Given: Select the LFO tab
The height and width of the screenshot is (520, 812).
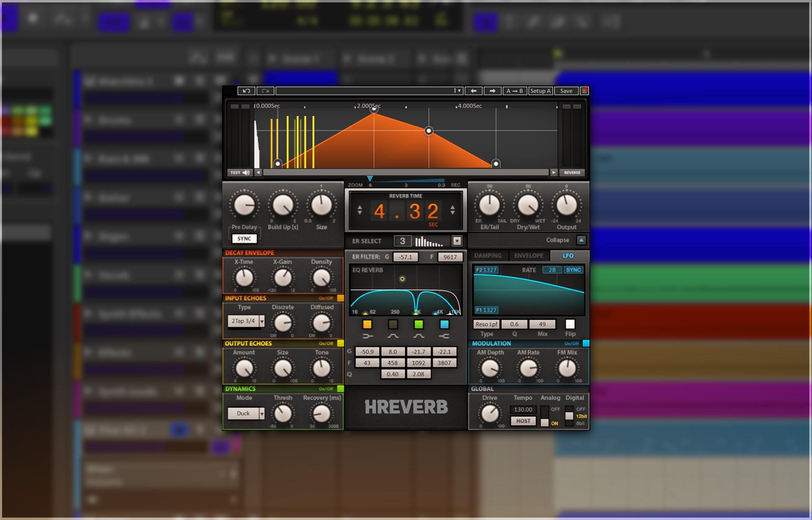Looking at the screenshot, I should point(568,256).
